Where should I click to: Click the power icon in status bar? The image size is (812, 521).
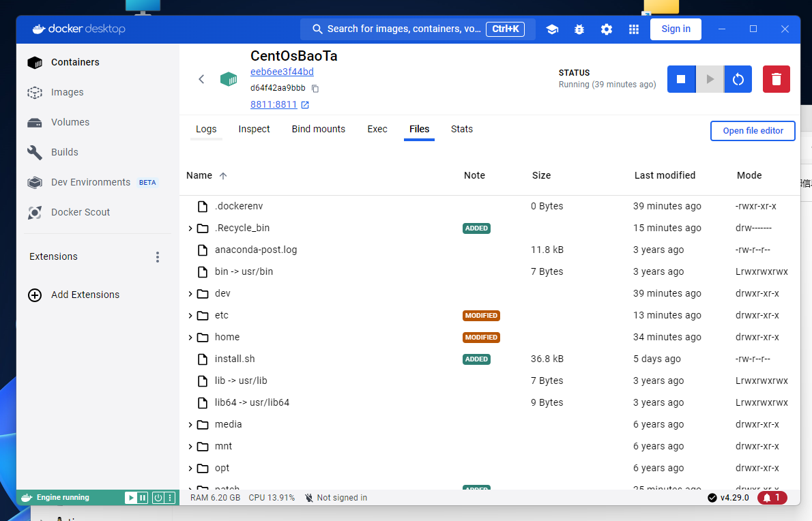(158, 498)
